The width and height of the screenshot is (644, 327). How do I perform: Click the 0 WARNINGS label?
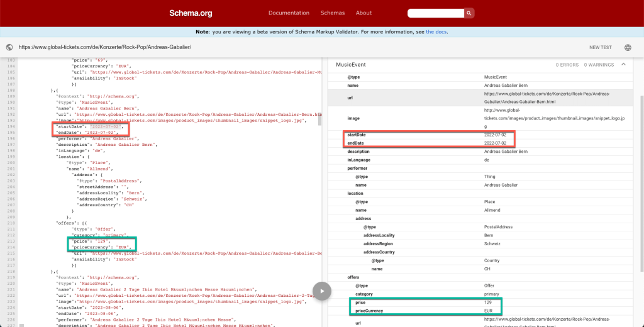[x=599, y=65]
